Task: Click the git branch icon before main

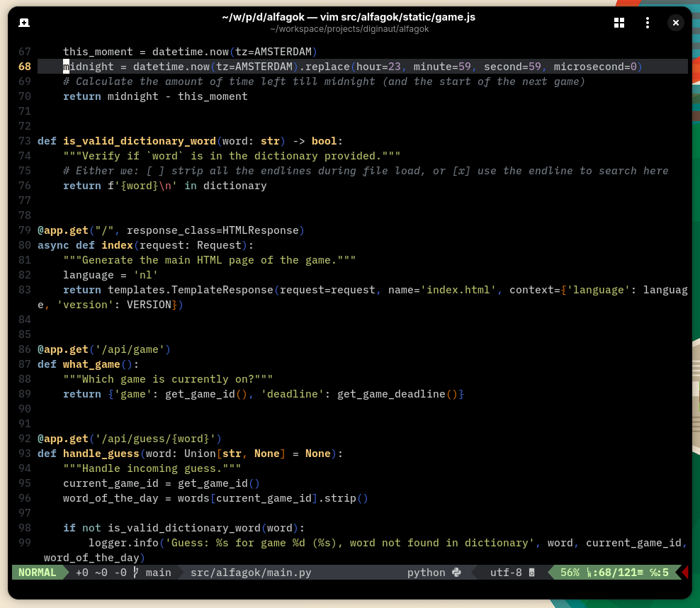Action: tap(136, 572)
